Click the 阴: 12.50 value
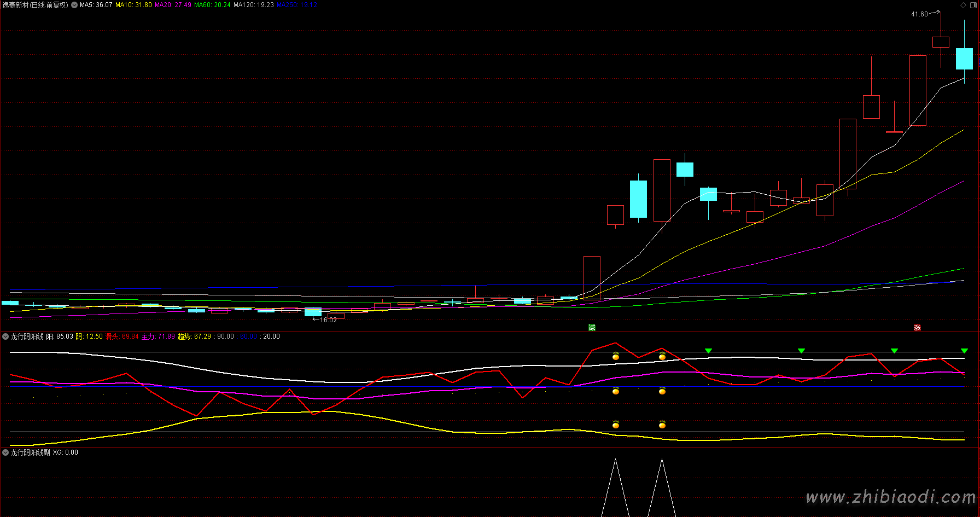The width and height of the screenshot is (980, 517). pyautogui.click(x=89, y=336)
